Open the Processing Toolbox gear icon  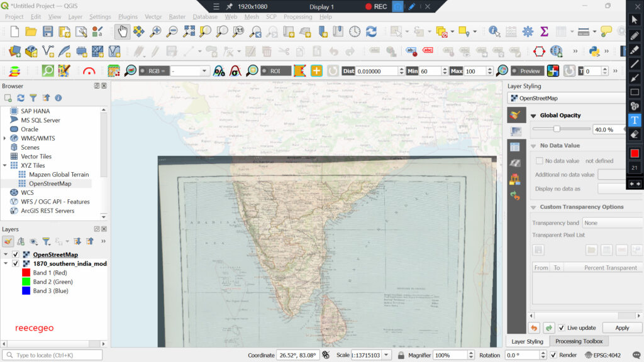[x=528, y=31]
